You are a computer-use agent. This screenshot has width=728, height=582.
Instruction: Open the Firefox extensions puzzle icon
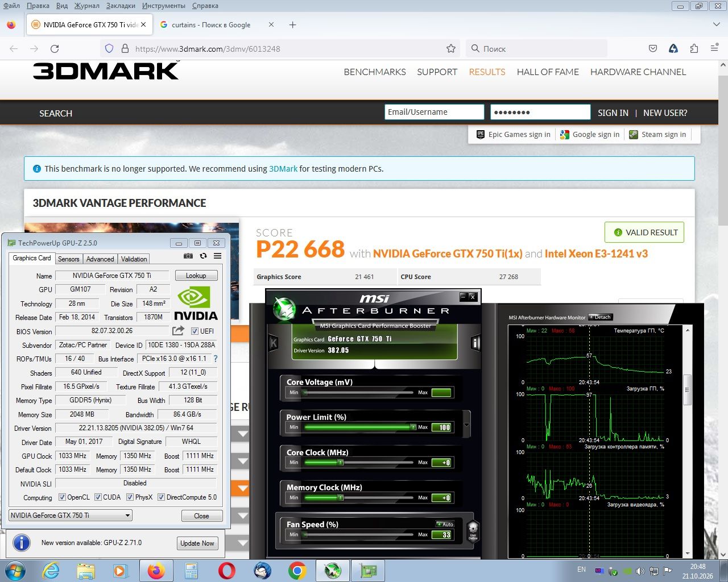[x=694, y=49]
